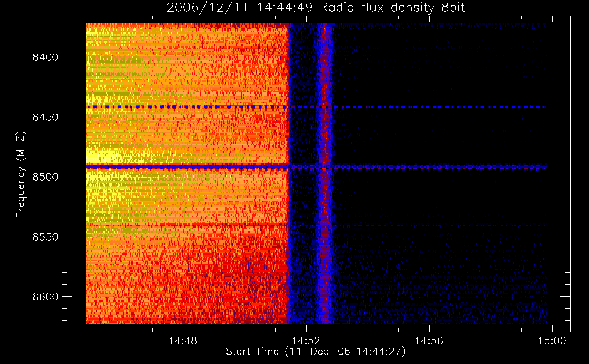Click the 8550 frequency axis label

tap(46, 237)
